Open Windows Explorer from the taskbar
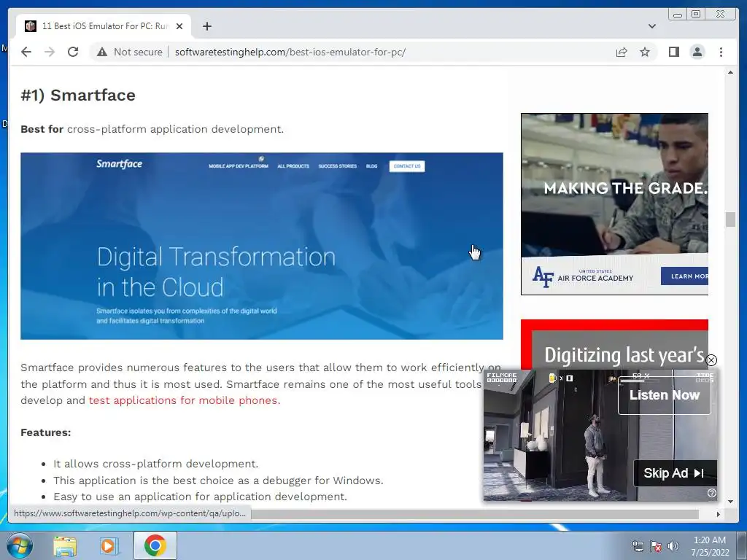 65,546
